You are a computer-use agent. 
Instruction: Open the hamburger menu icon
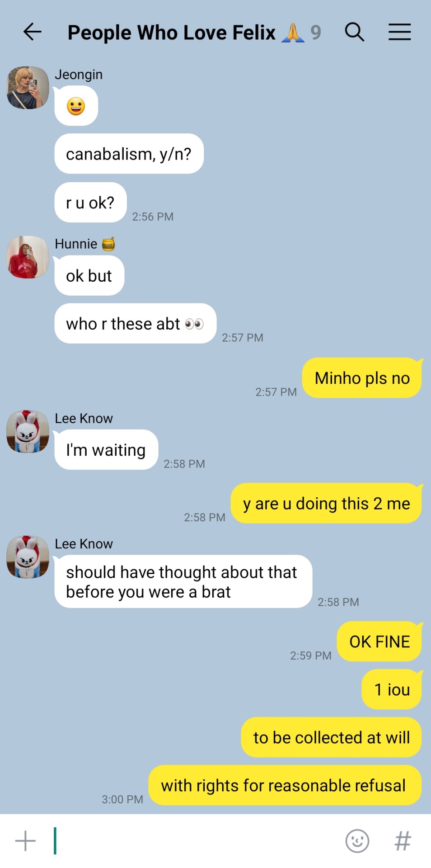coord(400,32)
